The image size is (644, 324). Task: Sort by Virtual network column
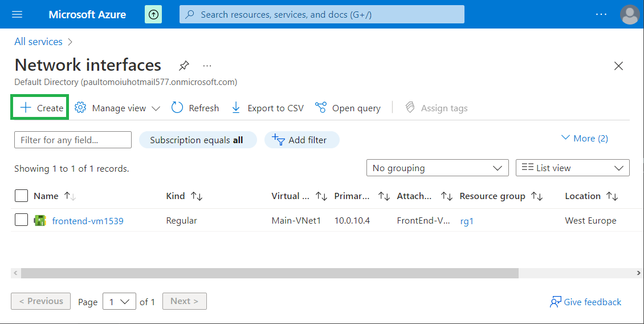[x=299, y=196]
